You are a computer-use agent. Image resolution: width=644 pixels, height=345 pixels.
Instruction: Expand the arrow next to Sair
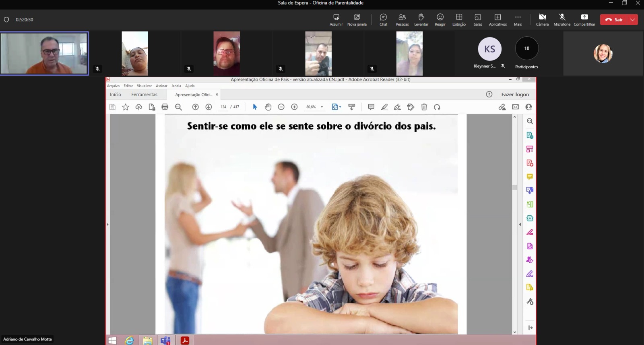tap(633, 19)
